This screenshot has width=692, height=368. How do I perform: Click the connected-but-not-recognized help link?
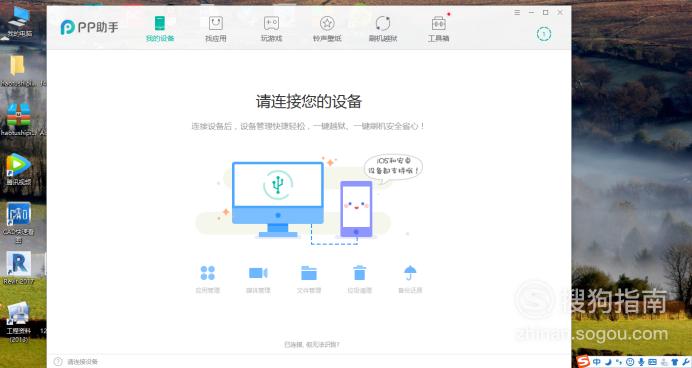(x=312, y=344)
